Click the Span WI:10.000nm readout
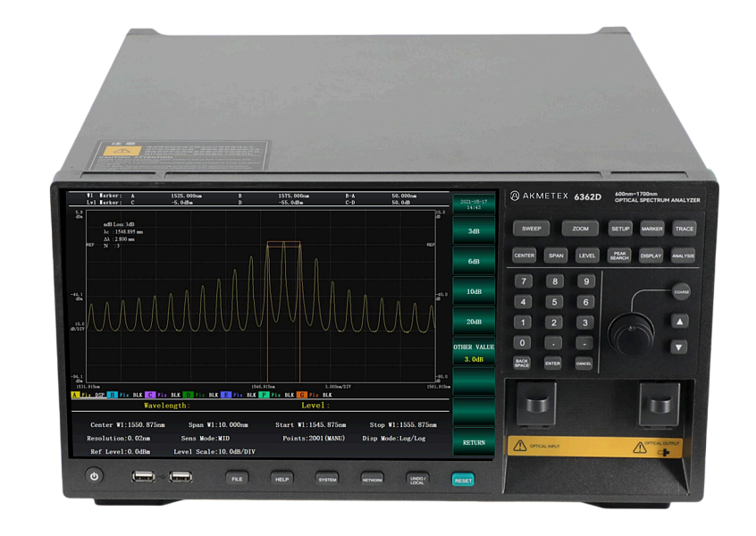The width and height of the screenshot is (756, 536). coord(218,424)
